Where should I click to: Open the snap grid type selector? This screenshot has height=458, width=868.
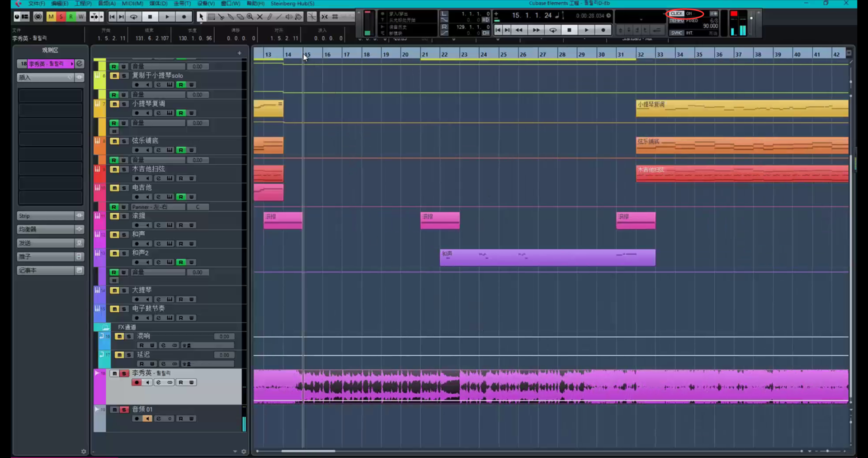335,17
